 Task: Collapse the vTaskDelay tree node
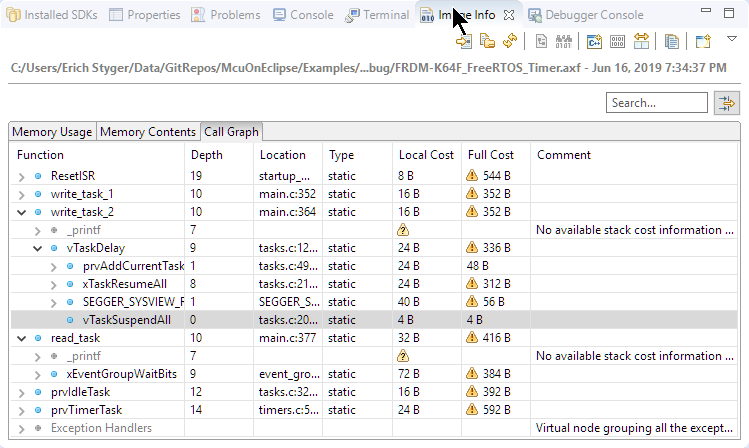pos(38,247)
